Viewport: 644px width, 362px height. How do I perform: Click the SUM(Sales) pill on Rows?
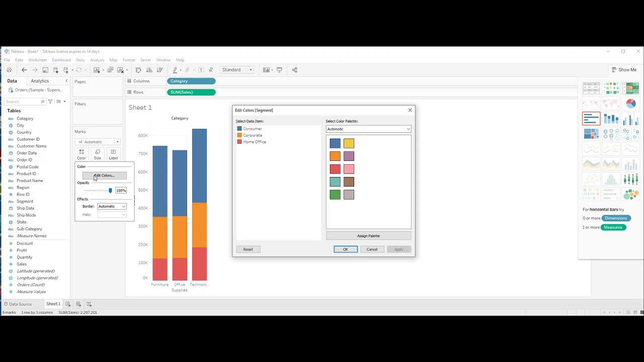pyautogui.click(x=191, y=92)
